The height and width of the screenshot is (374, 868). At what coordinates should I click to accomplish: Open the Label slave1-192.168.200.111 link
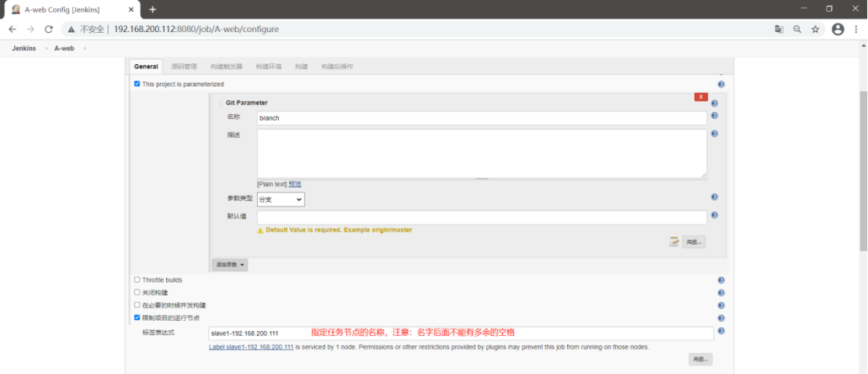coord(251,347)
